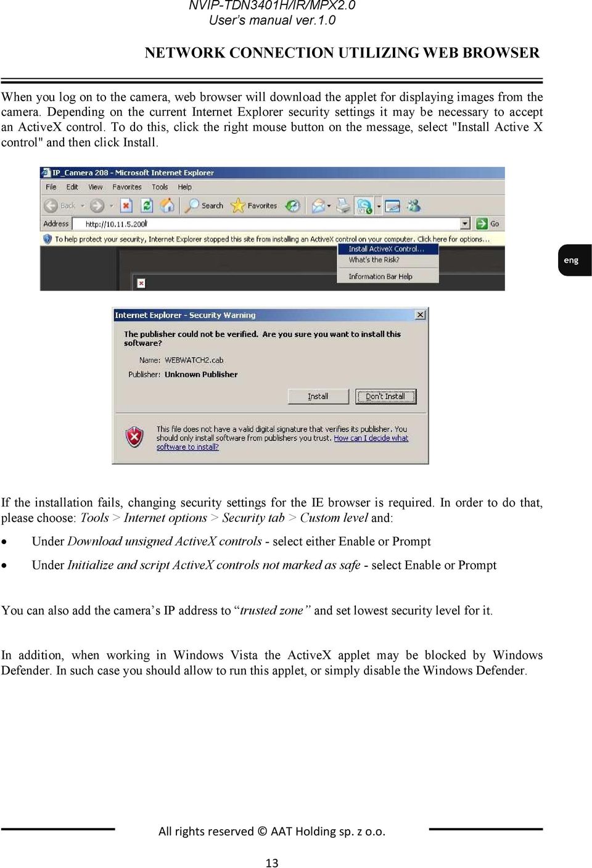This screenshot has height=868, width=592.
Task: Click the green Refresh icon
Action: click(147, 205)
